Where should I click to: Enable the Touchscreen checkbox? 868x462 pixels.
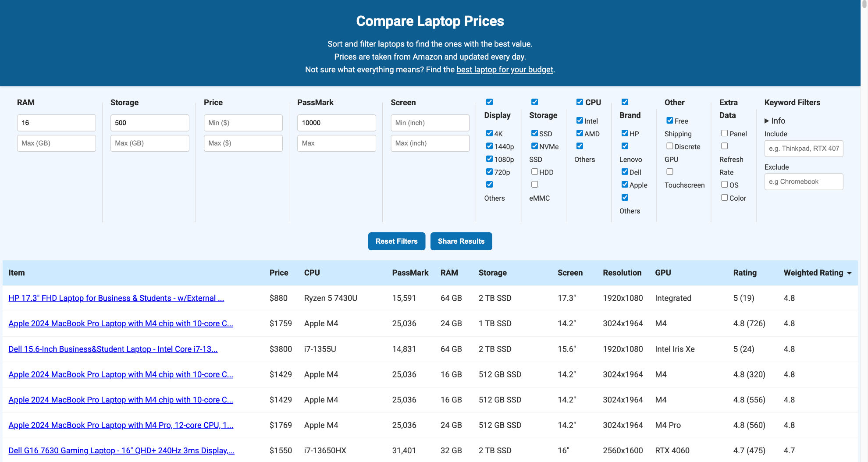(x=670, y=172)
